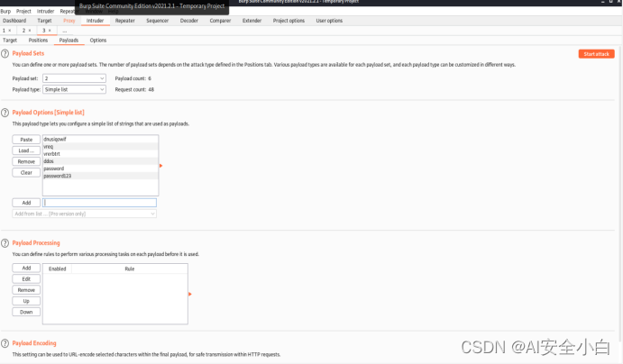Open the User options tab
The width and height of the screenshot is (623, 364).
(x=329, y=21)
